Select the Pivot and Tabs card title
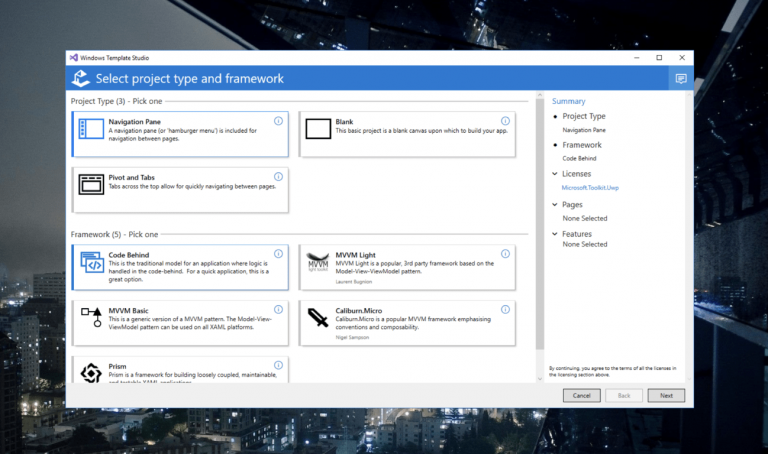768x454 pixels. pyautogui.click(x=132, y=177)
